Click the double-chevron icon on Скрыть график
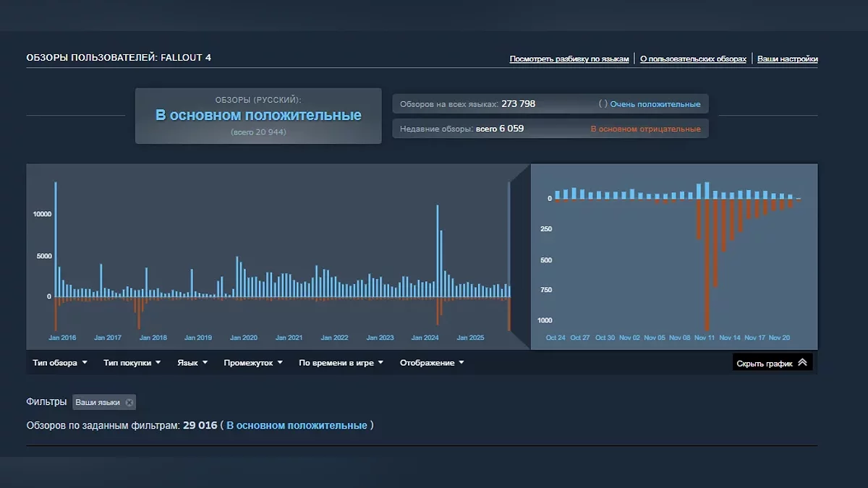The image size is (868, 488). [x=802, y=363]
